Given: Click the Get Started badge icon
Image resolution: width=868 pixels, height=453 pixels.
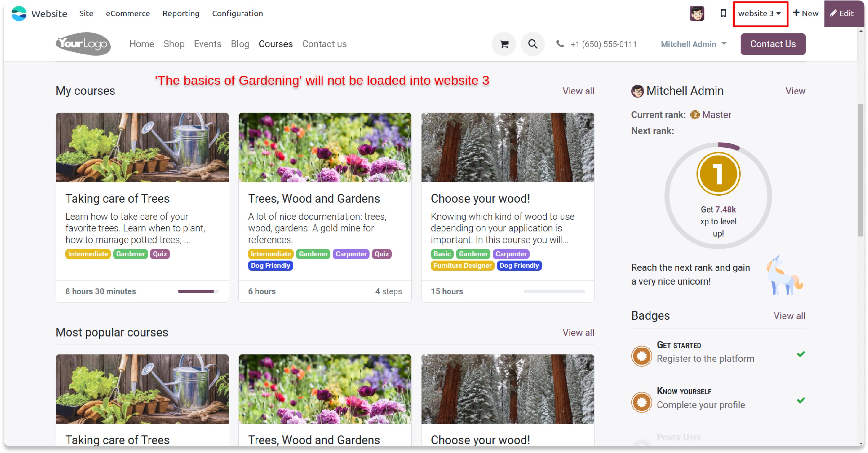Looking at the screenshot, I should coord(642,356).
